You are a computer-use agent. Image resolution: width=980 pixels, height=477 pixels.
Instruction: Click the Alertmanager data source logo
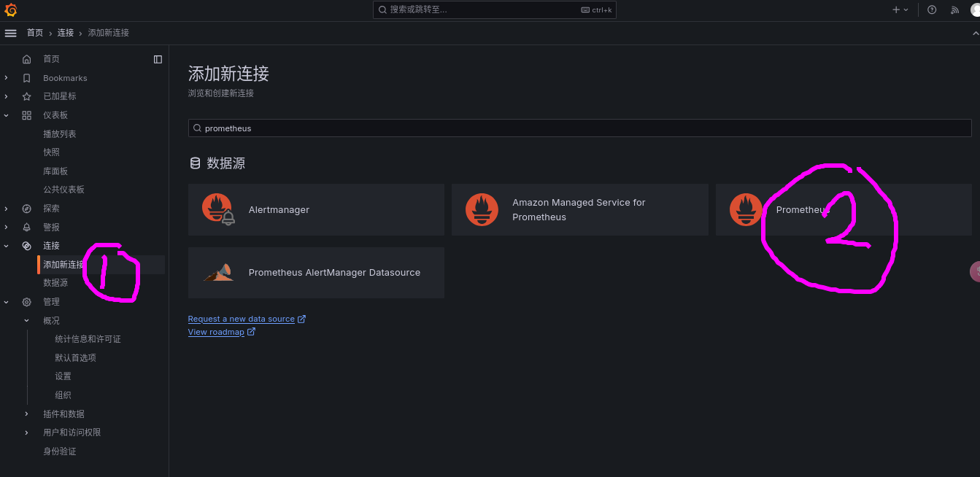pos(218,209)
